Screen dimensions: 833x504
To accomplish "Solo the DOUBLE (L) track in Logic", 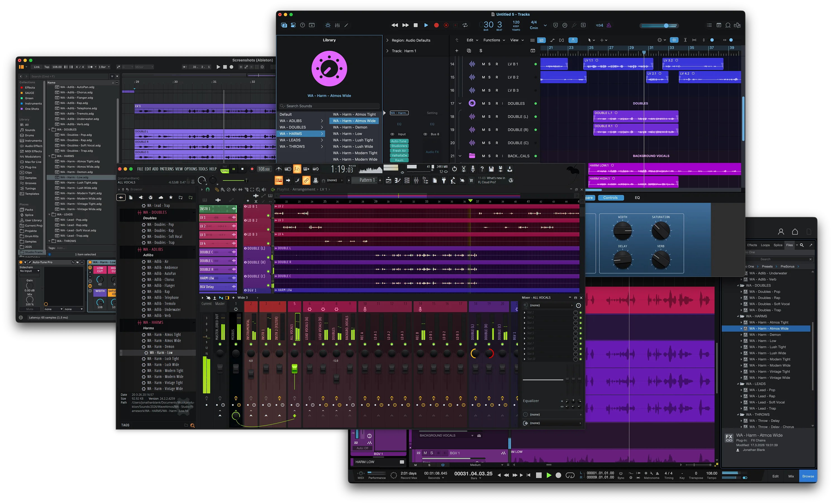I will (x=489, y=117).
